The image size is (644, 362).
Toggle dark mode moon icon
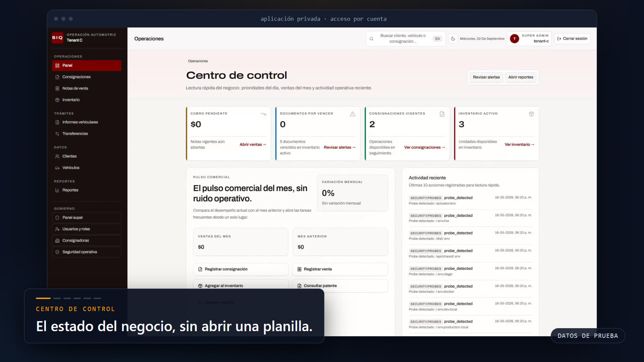click(x=453, y=39)
